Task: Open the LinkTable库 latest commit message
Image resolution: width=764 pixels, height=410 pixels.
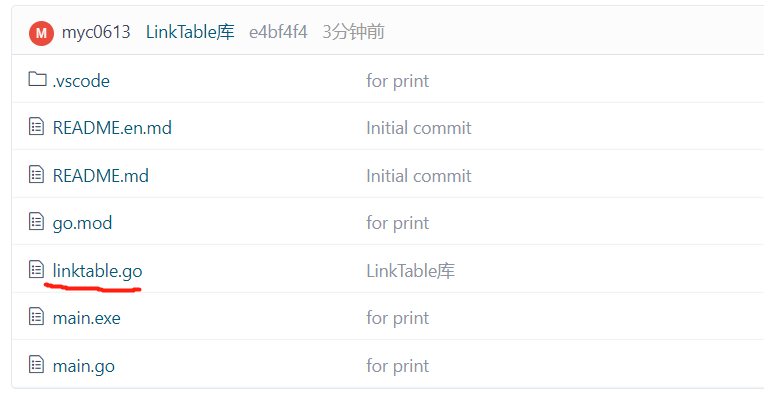Action: click(190, 32)
